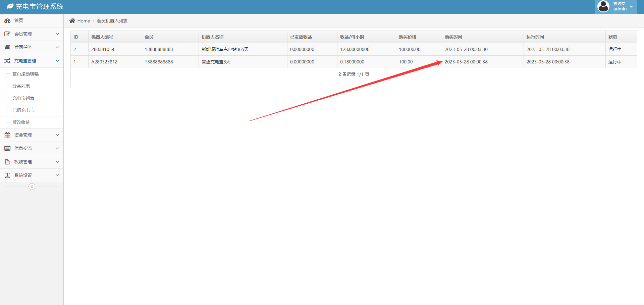Click the 权限管理 file icon
The height and width of the screenshot is (305, 644).
7,162
